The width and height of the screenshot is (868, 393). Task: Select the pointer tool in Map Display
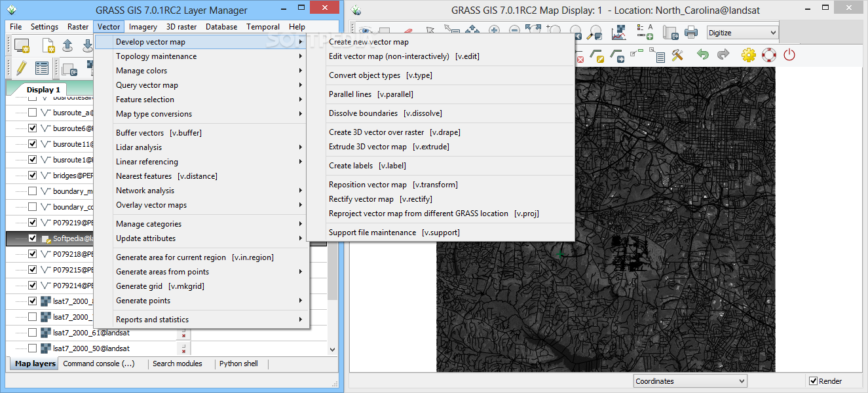coord(430,31)
